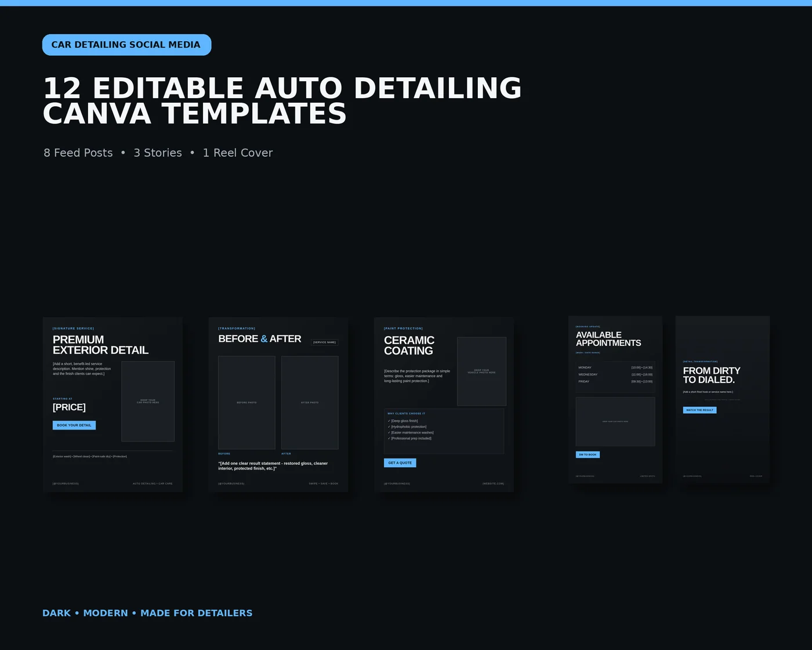Click the 'BEFORE' caption under the left photo
The height and width of the screenshot is (650, 812).
click(x=224, y=454)
